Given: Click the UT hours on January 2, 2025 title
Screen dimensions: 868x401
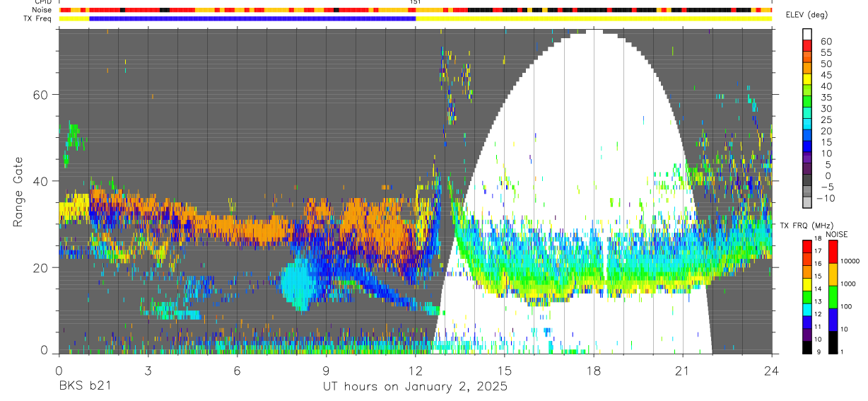Looking at the screenshot, I should tap(415, 387).
